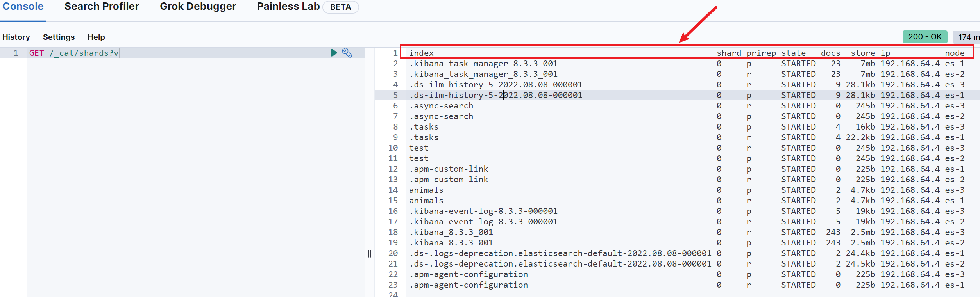Image resolution: width=980 pixels, height=297 pixels.
Task: Click .tasks on output line 8
Action: (x=424, y=127)
